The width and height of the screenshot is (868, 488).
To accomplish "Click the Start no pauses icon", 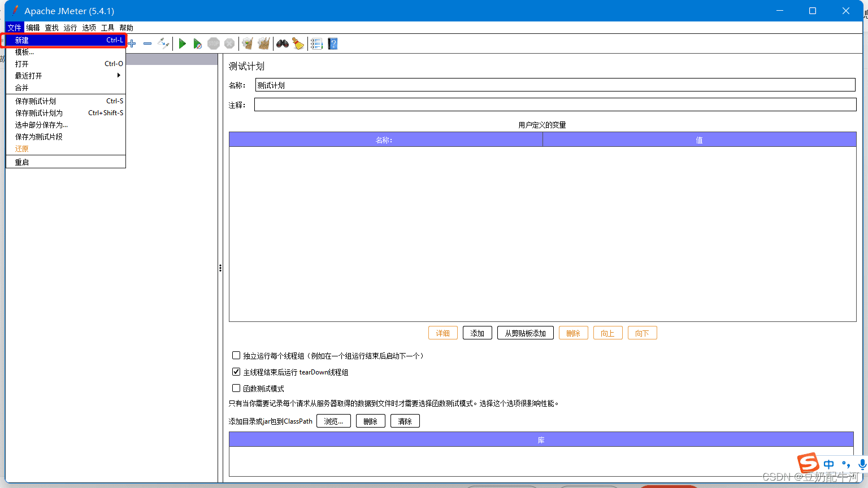I will [x=197, y=43].
